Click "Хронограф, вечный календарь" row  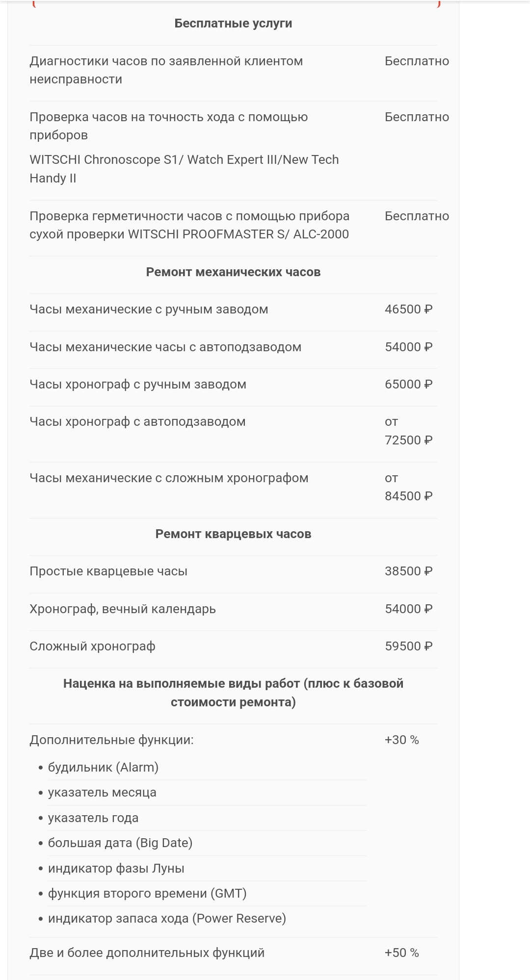click(123, 609)
